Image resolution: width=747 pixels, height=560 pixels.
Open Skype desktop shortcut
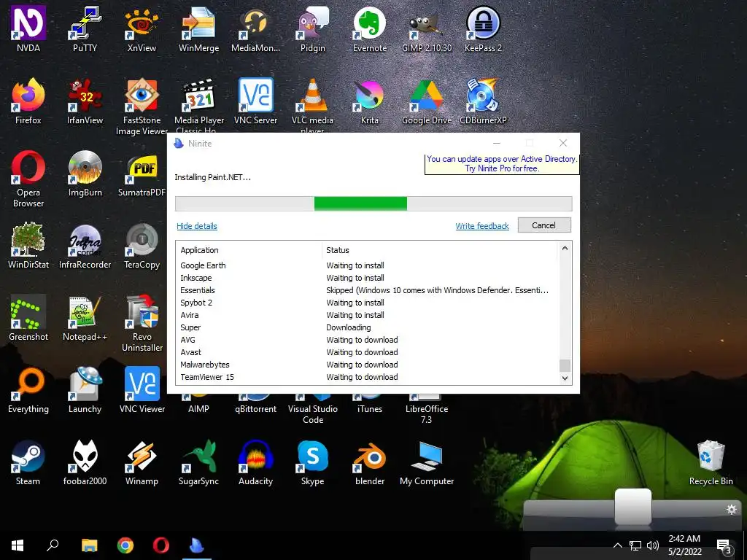(312, 462)
